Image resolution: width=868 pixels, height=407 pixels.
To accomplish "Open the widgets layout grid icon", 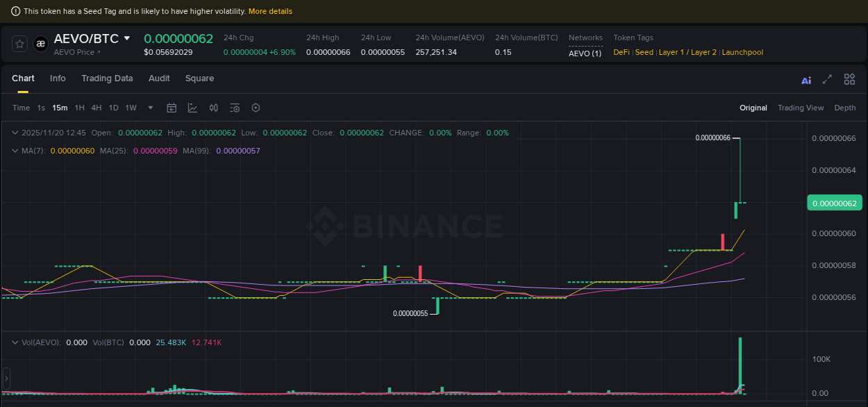I will click(x=849, y=79).
